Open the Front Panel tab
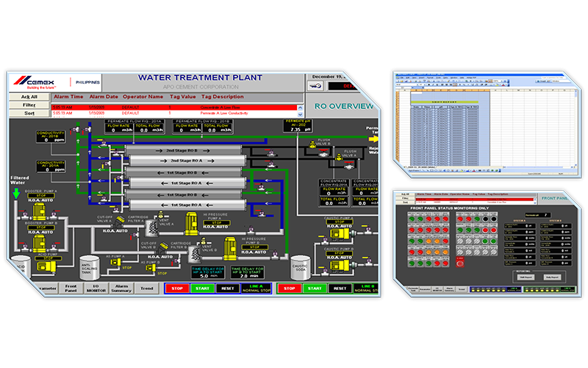588x368 pixels. pyautogui.click(x=71, y=289)
